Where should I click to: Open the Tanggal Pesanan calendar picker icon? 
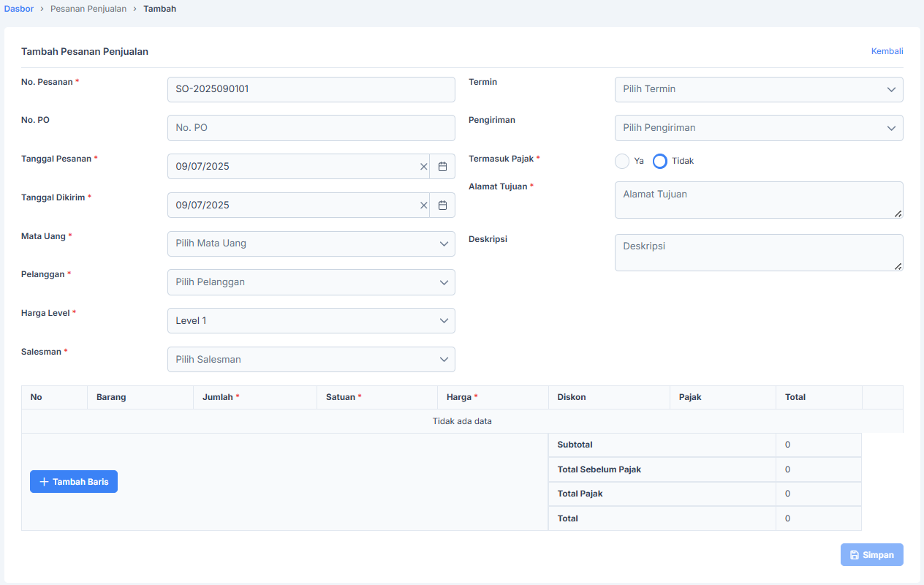coord(442,167)
